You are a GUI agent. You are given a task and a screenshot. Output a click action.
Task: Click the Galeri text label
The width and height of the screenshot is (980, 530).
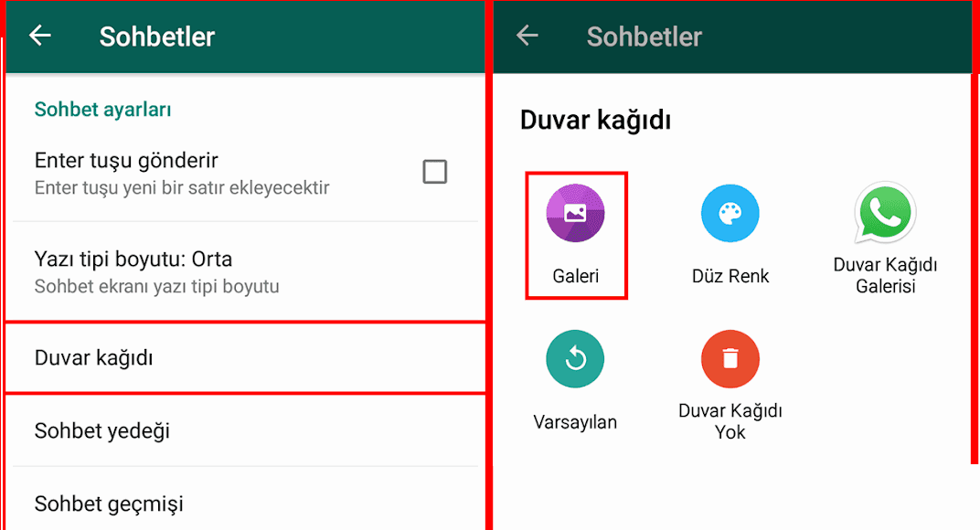point(575,276)
